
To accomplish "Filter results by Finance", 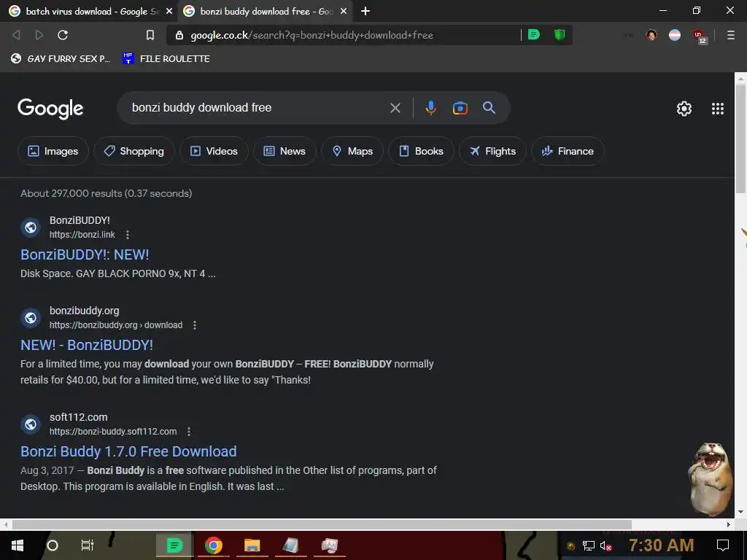I will tap(568, 151).
